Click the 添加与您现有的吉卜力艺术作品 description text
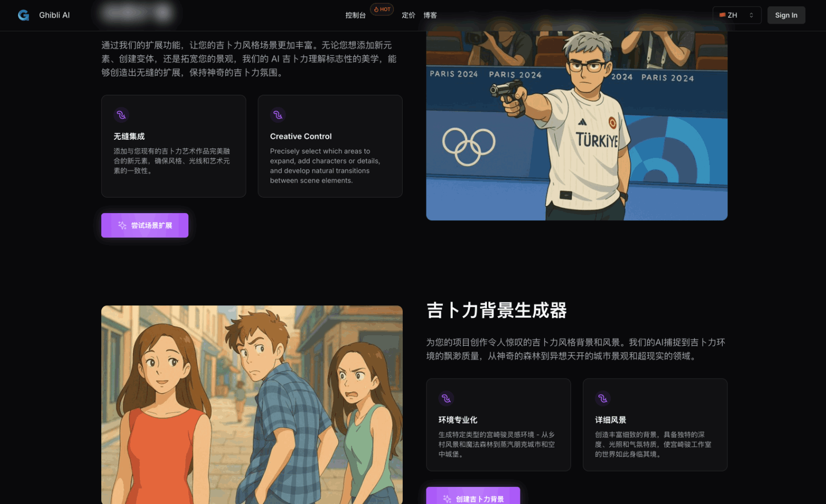The width and height of the screenshot is (826, 504). click(172, 161)
